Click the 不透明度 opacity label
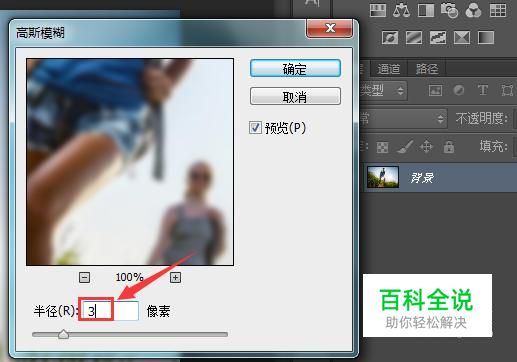The height and width of the screenshot is (362, 517). click(482, 118)
